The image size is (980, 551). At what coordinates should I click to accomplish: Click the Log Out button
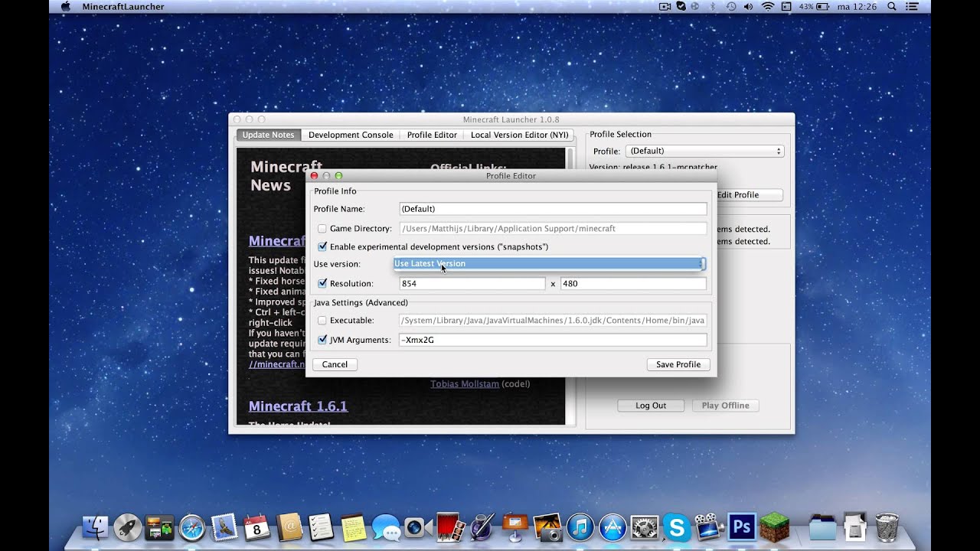click(651, 406)
